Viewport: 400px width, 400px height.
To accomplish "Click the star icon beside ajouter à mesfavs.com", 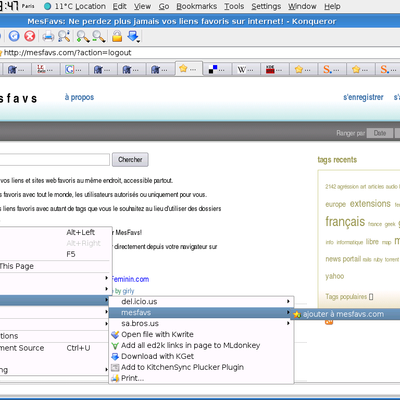I will pos(297,314).
